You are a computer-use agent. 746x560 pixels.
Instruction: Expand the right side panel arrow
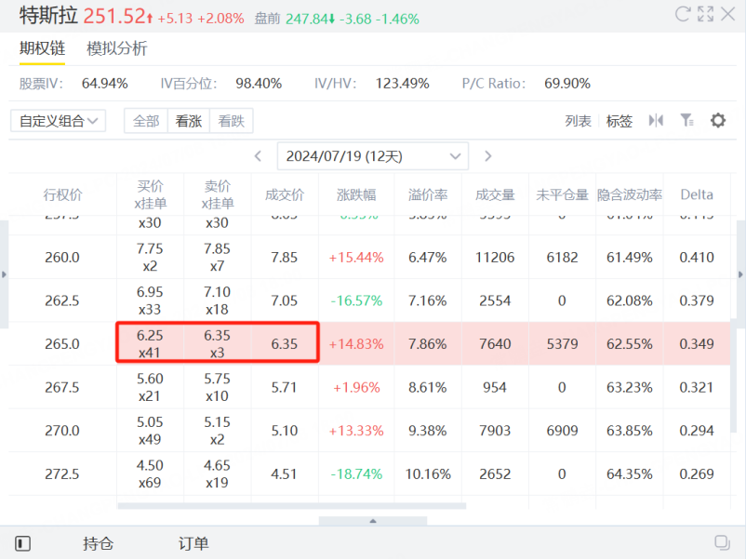pos(740,274)
